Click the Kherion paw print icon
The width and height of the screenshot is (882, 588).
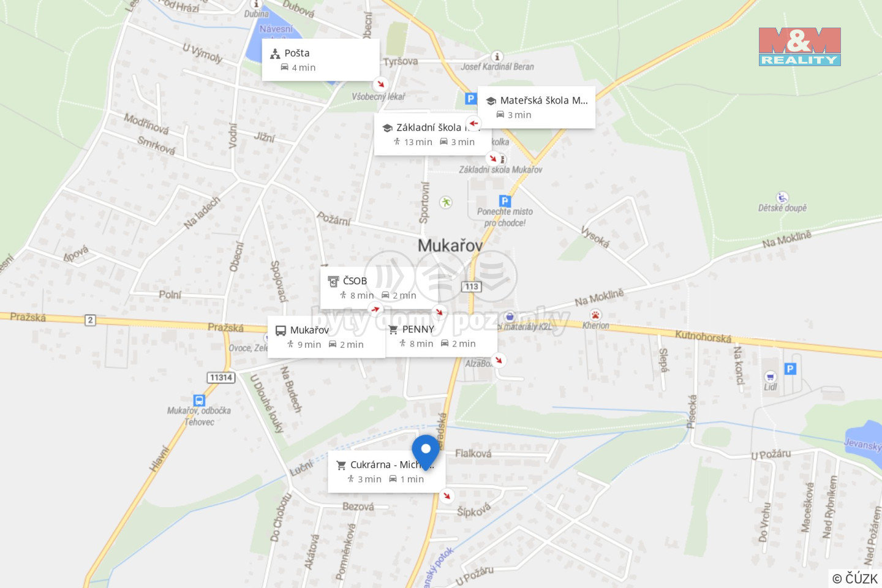(595, 315)
